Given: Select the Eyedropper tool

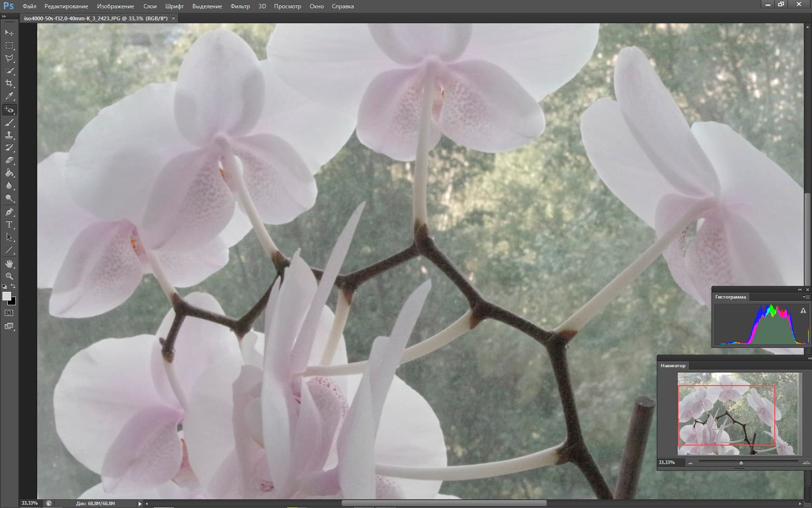Looking at the screenshot, I should [9, 96].
